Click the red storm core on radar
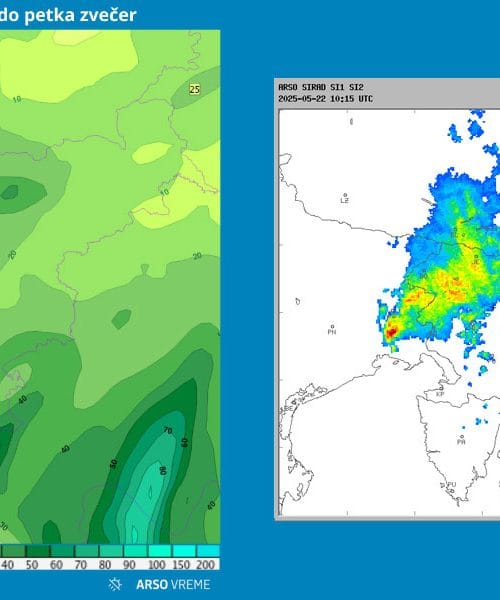This screenshot has width=500, height=600. 391,331
